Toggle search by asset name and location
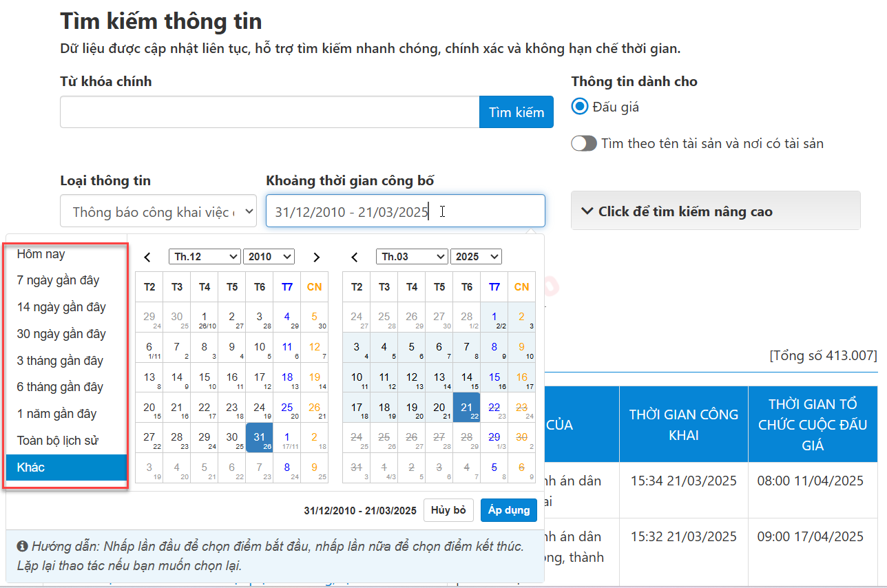This screenshot has height=588, width=887. (584, 143)
